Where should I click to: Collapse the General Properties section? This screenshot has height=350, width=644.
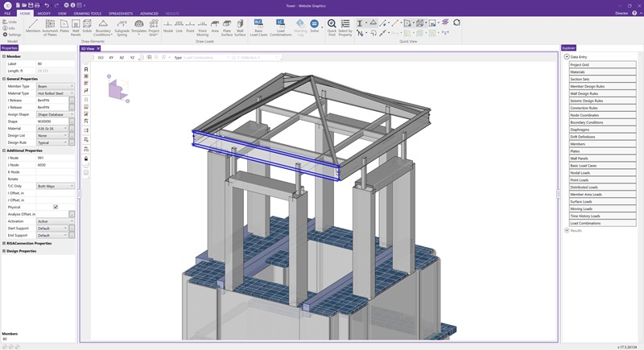point(4,79)
